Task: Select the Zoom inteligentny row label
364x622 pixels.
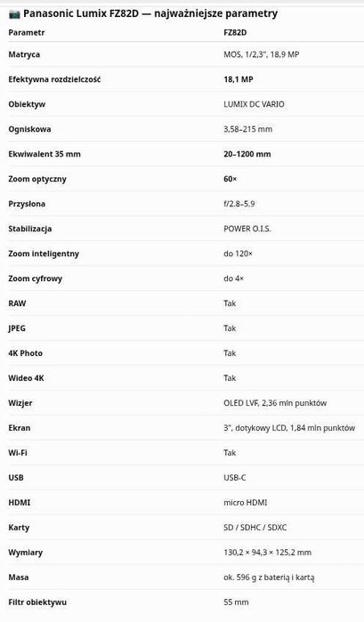Action: pyautogui.click(x=44, y=254)
